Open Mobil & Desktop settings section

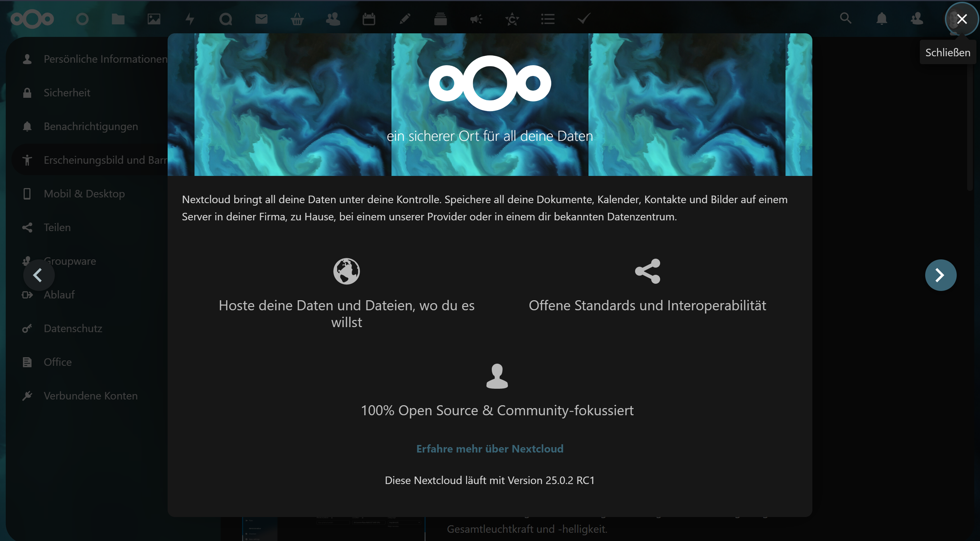(84, 193)
